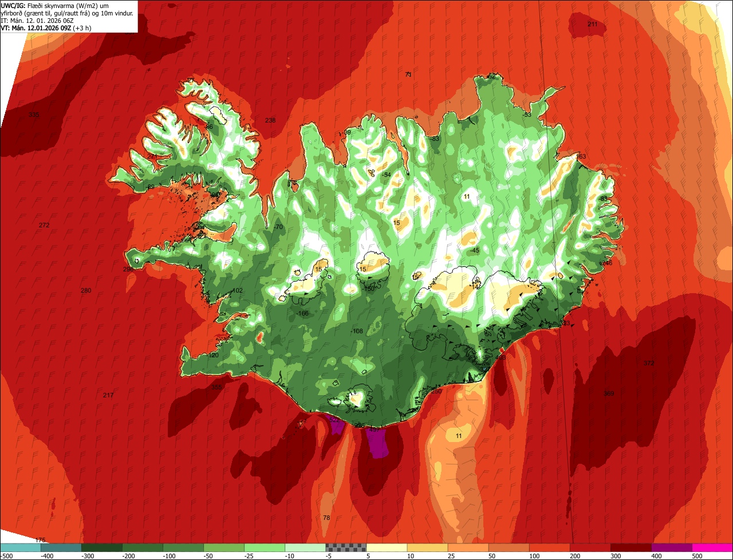This screenshot has width=733, height=560.
Task: Click the map value '-108' in the southern interior
Action: [357, 332]
